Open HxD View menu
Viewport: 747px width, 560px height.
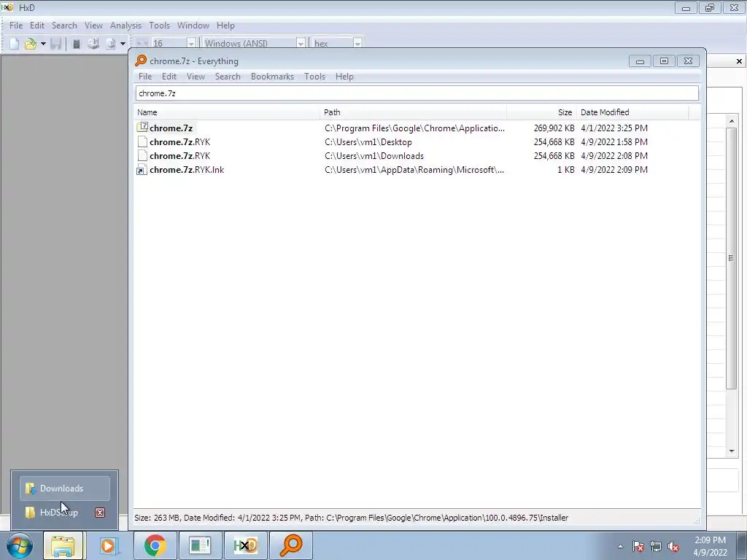pos(93,26)
